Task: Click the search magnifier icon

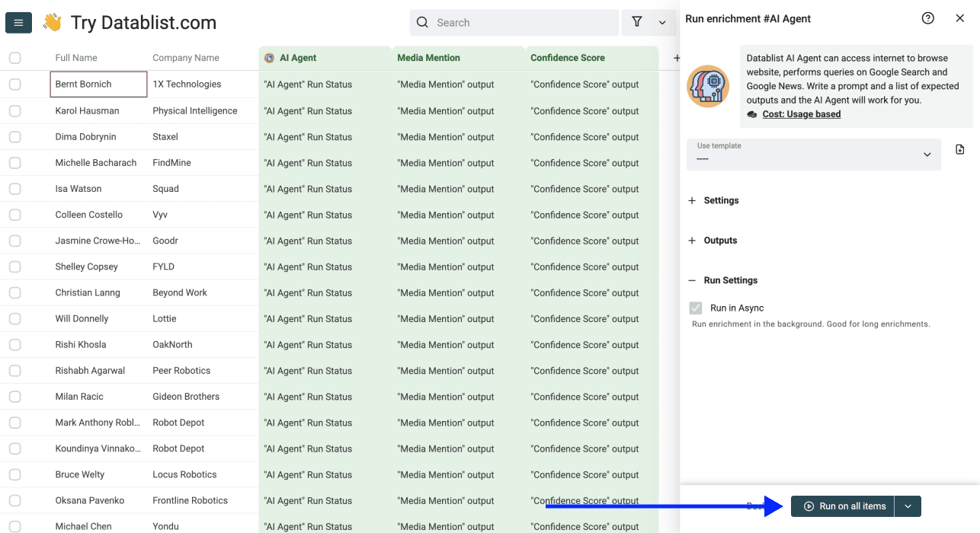Action: [x=422, y=22]
